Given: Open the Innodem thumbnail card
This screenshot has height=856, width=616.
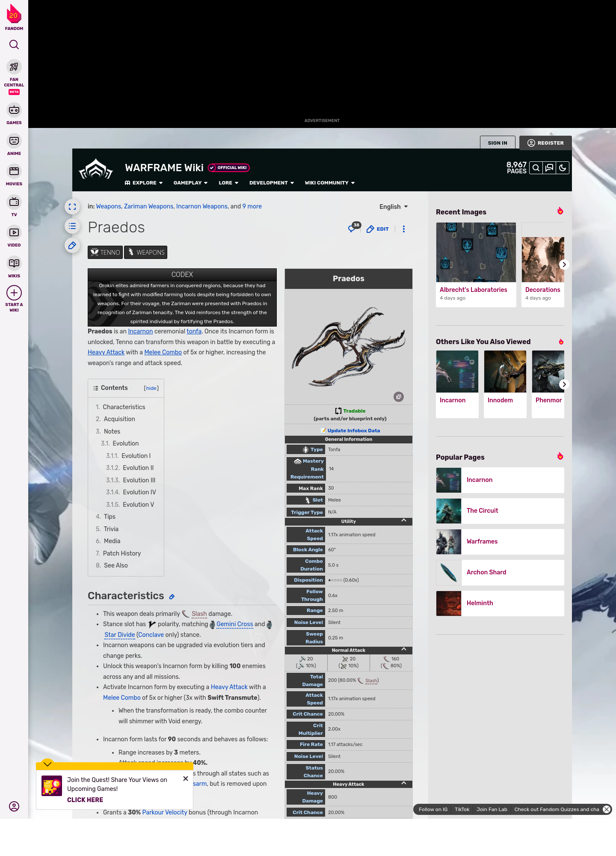Looking at the screenshot, I should (505, 384).
